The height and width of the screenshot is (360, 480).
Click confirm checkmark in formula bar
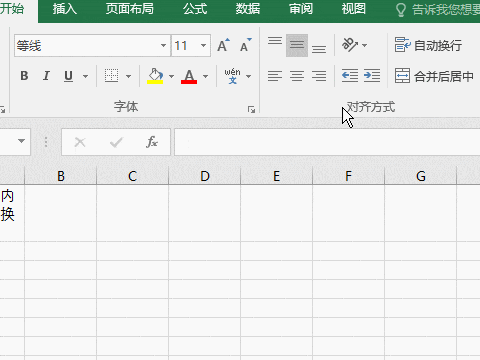pyautogui.click(x=116, y=143)
